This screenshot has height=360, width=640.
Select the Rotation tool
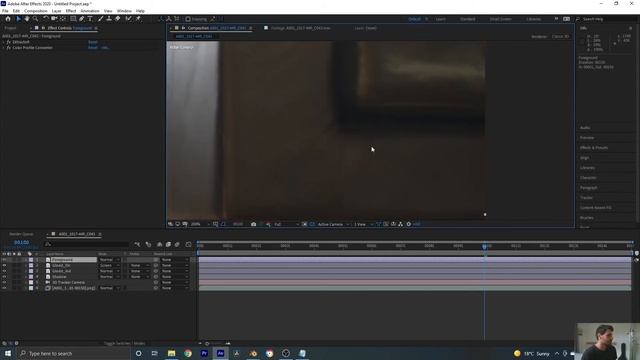(x=46, y=19)
